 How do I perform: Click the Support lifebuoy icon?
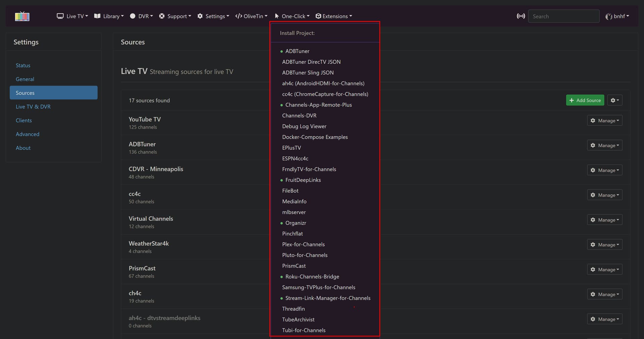pos(162,16)
